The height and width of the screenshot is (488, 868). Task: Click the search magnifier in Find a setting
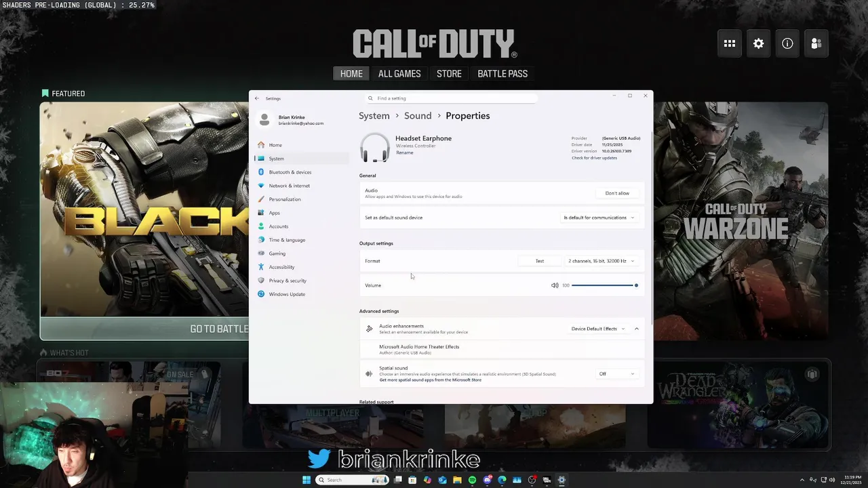(370, 98)
